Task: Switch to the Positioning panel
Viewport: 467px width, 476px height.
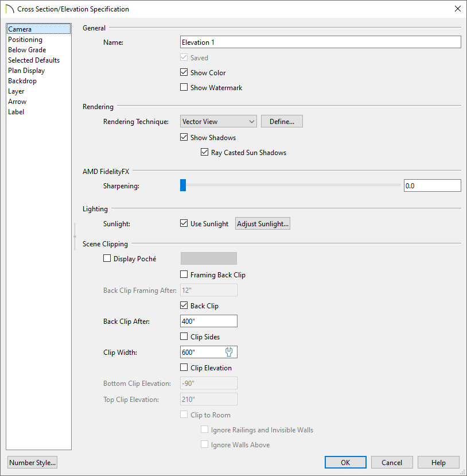Action: [38, 40]
